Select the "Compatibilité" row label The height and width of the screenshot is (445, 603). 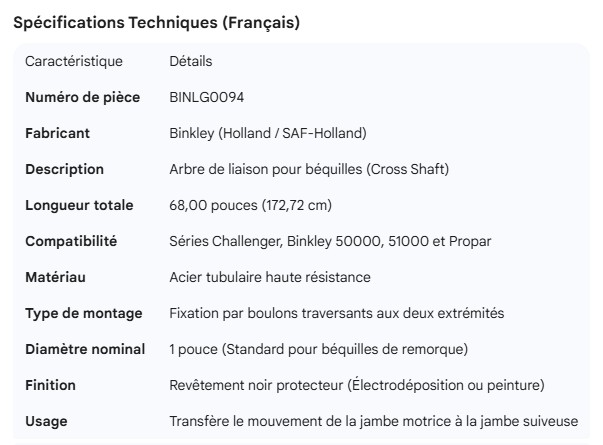click(x=71, y=242)
